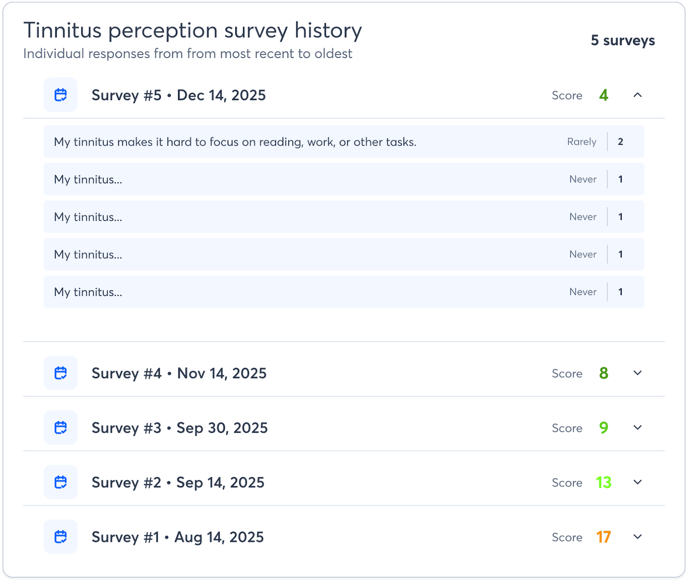Click the response about focusing on reading
The height and width of the screenshot is (581, 688).
pos(235,142)
